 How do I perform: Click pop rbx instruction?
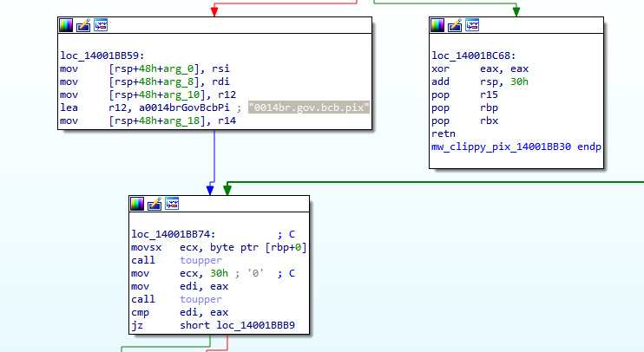coord(464,121)
